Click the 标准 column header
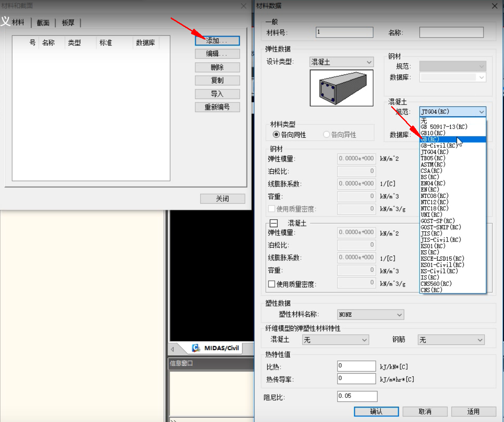 106,42
